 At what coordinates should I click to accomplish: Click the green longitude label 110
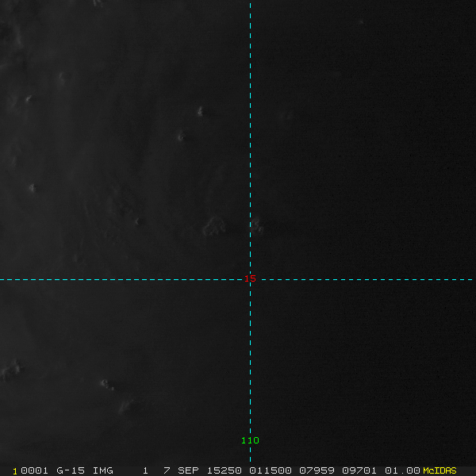(x=250, y=440)
